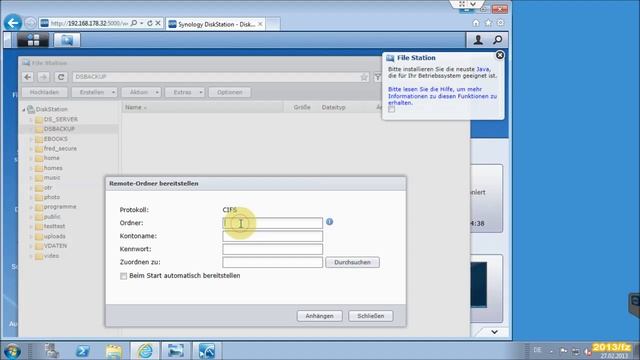Image resolution: width=640 pixels, height=360 pixels.
Task: Click the Schließen button
Action: (x=371, y=316)
